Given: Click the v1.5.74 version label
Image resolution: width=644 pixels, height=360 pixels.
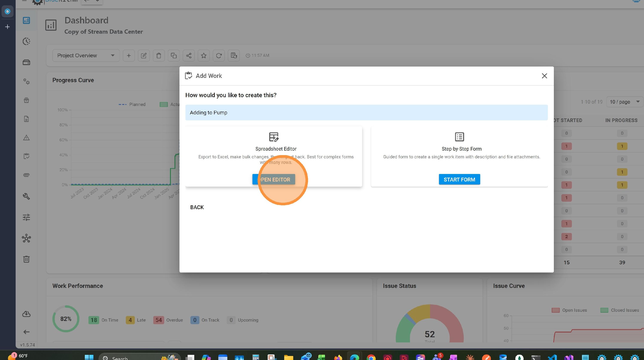Looking at the screenshot, I should point(27,345).
